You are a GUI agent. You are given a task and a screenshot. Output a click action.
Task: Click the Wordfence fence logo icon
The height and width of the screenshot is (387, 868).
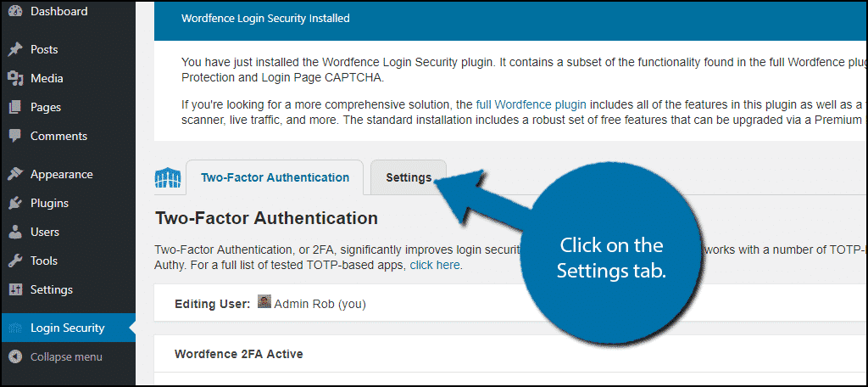[x=165, y=178]
